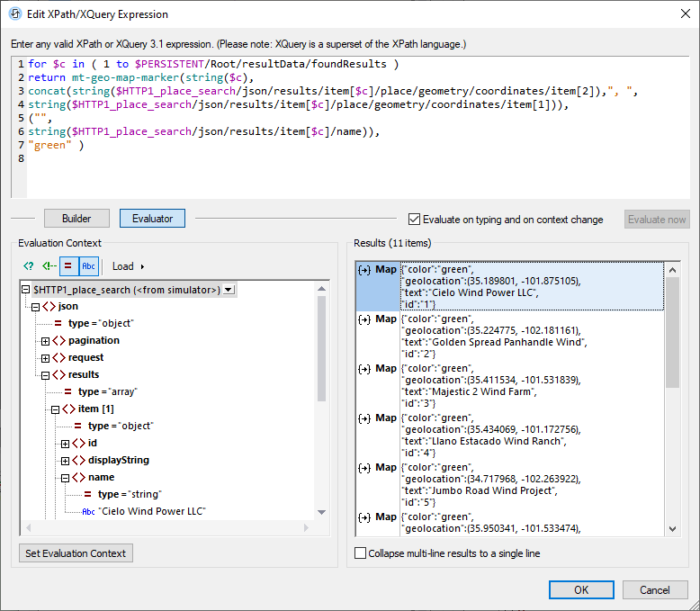Switch to the Builder mode
The width and height of the screenshot is (700, 611).
pyautogui.click(x=76, y=218)
